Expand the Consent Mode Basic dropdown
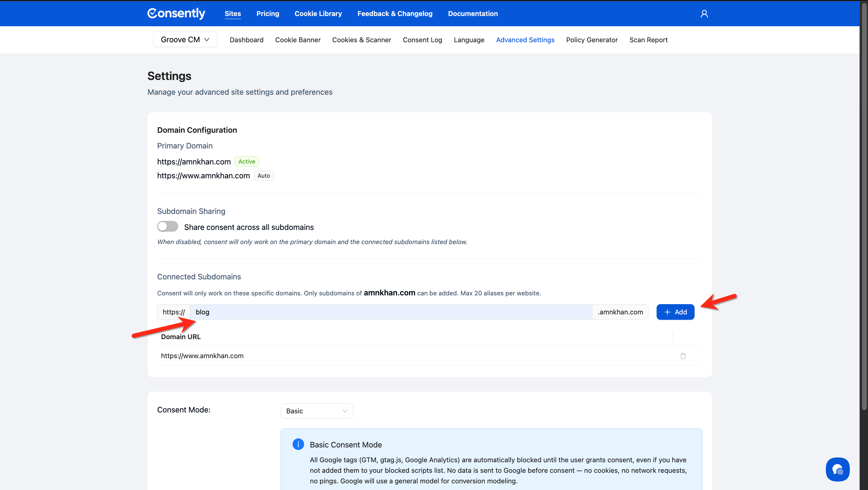Screen dimensions: 868x490 (316, 411)
